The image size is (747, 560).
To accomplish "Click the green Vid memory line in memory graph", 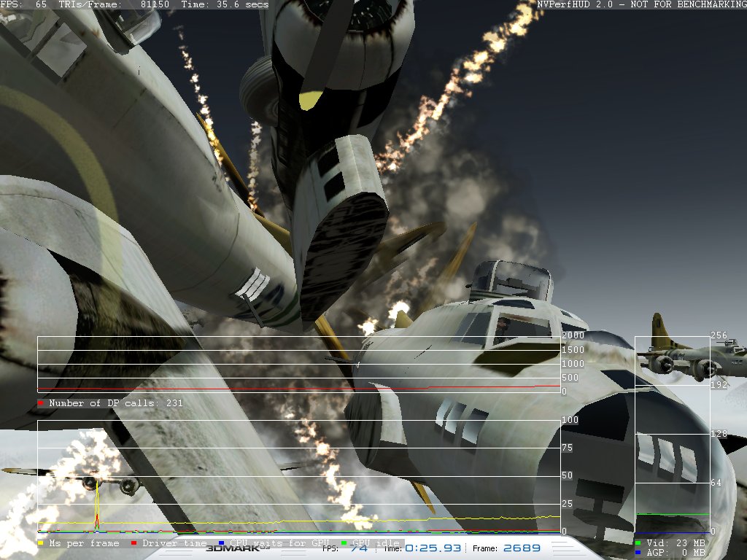I will click(x=672, y=514).
